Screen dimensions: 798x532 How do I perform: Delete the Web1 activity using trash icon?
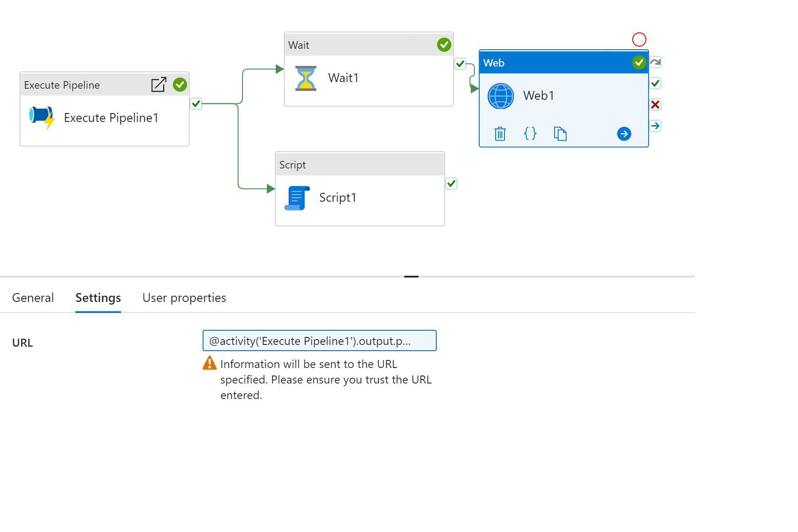[x=500, y=133]
